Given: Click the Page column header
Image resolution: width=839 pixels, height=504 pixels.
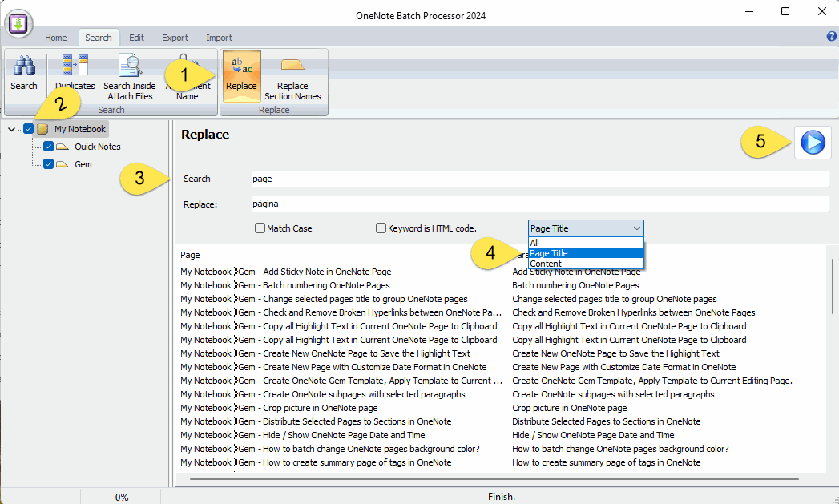Looking at the screenshot, I should (190, 256).
